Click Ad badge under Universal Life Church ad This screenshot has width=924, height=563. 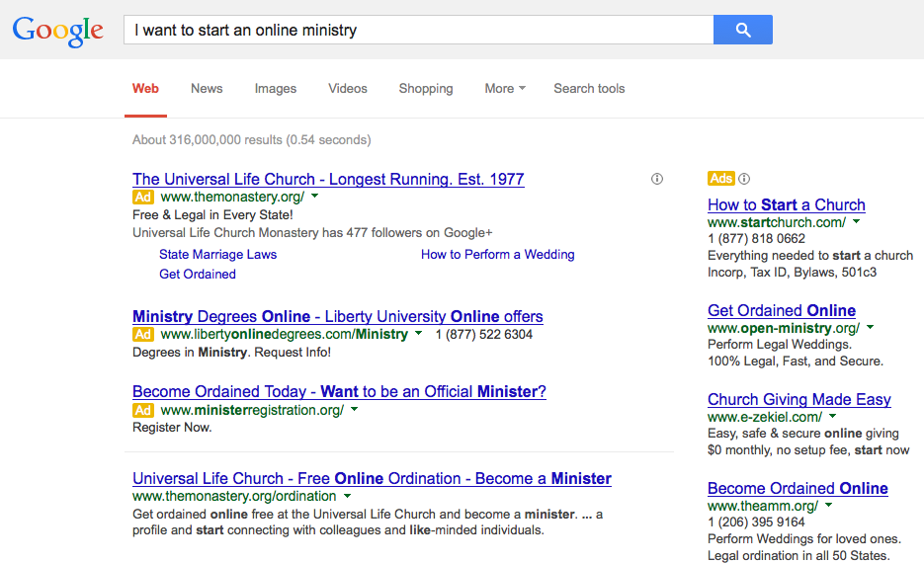[x=143, y=198]
